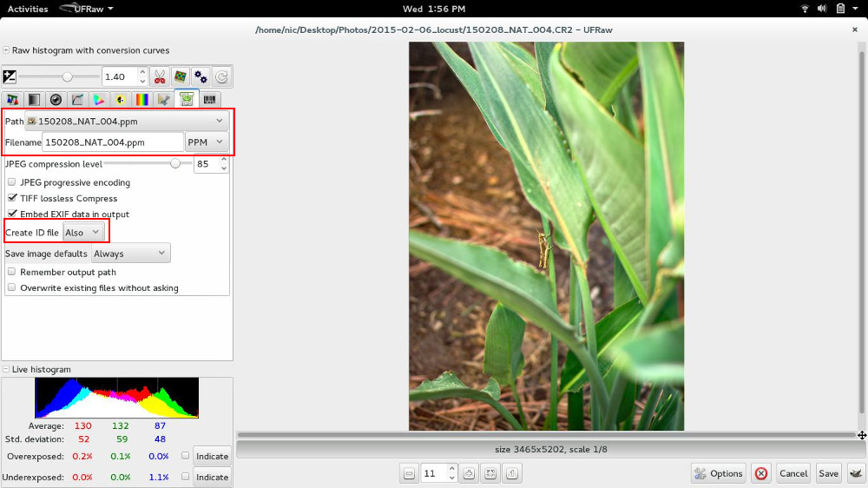The image size is (868, 488).
Task: Open the Create ID file dropdown
Action: point(83,232)
